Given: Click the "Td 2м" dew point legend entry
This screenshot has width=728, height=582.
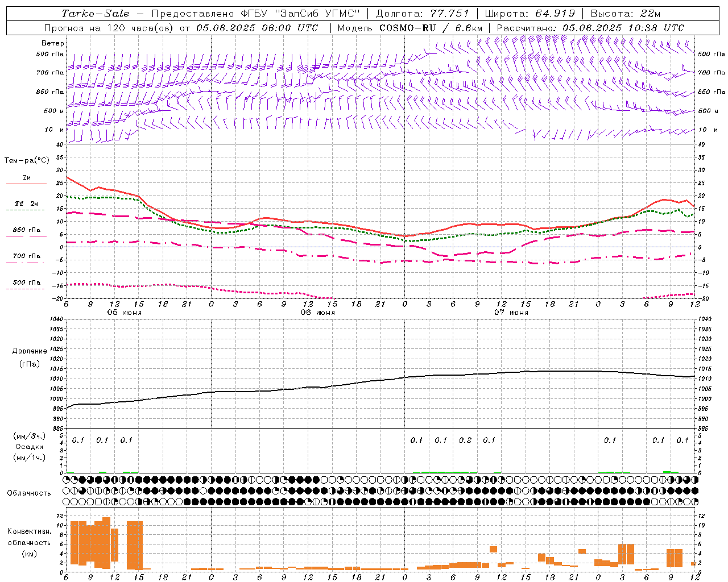Looking at the screenshot, I should point(27,203).
